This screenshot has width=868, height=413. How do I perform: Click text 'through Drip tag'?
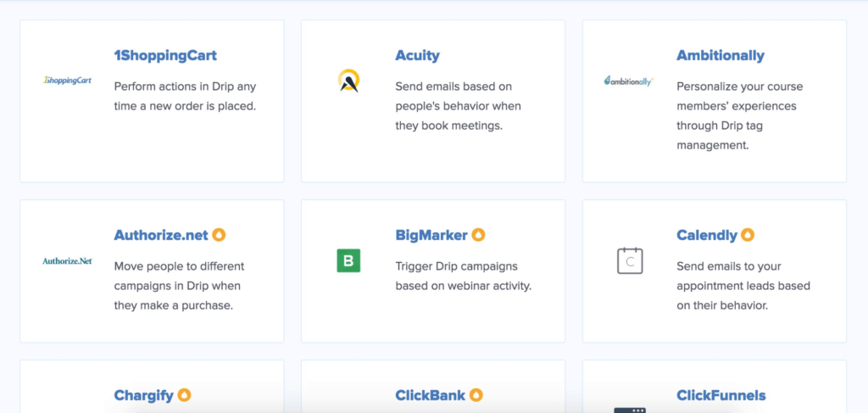tap(720, 126)
